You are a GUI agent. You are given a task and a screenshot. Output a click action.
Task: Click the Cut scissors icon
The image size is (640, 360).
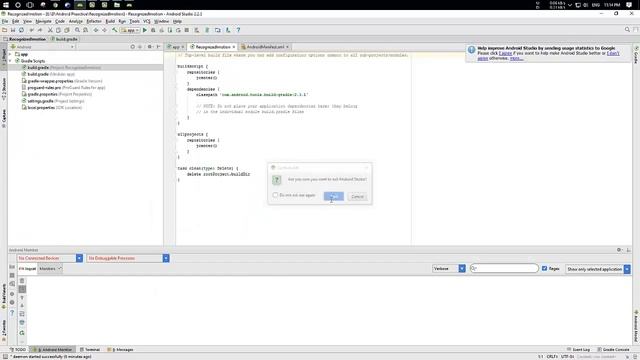[50, 30]
